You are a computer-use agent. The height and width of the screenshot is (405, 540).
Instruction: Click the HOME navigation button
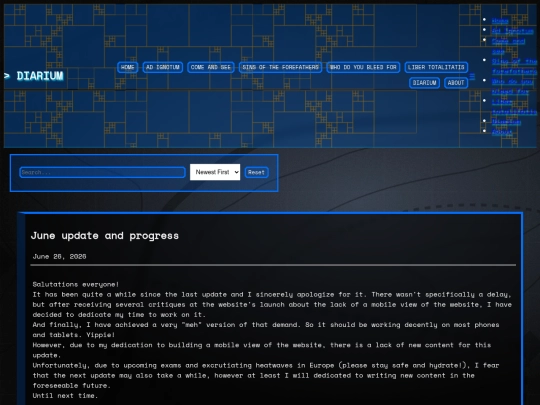pyautogui.click(x=127, y=67)
